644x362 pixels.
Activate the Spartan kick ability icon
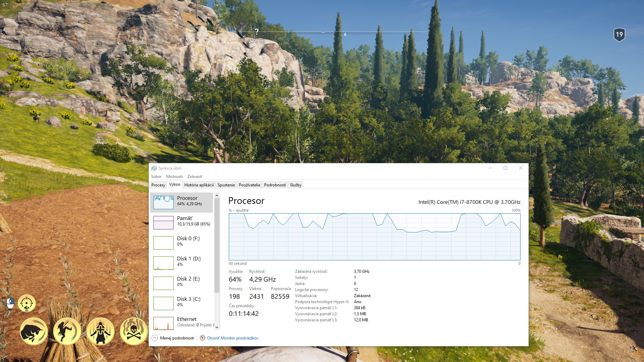pyautogui.click(x=67, y=331)
